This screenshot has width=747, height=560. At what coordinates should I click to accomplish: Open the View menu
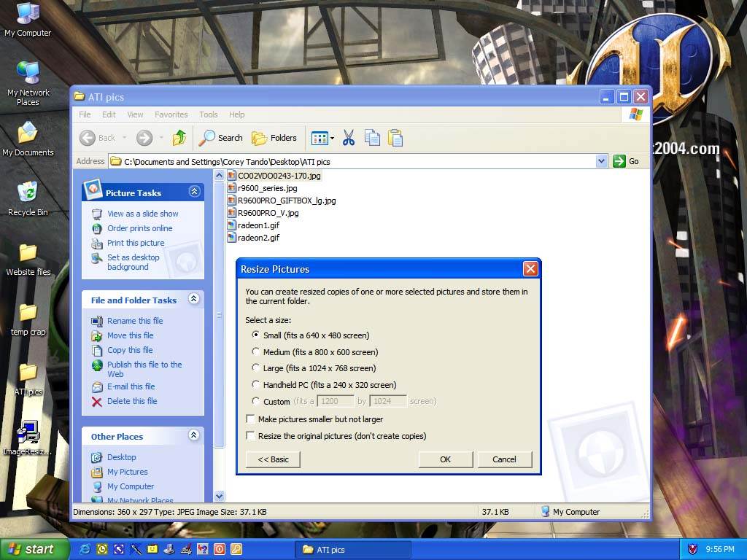click(x=135, y=114)
